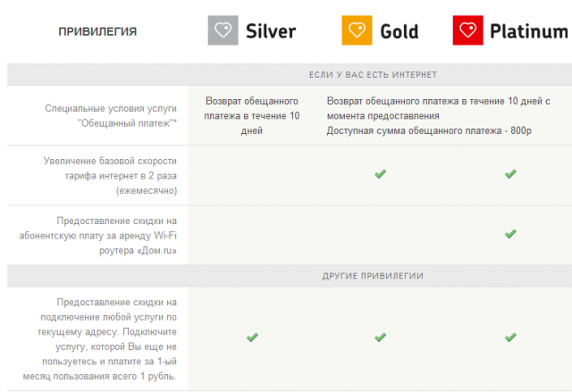Click the doubled base internet speed row label
The width and height of the screenshot is (572, 392).
110,175
